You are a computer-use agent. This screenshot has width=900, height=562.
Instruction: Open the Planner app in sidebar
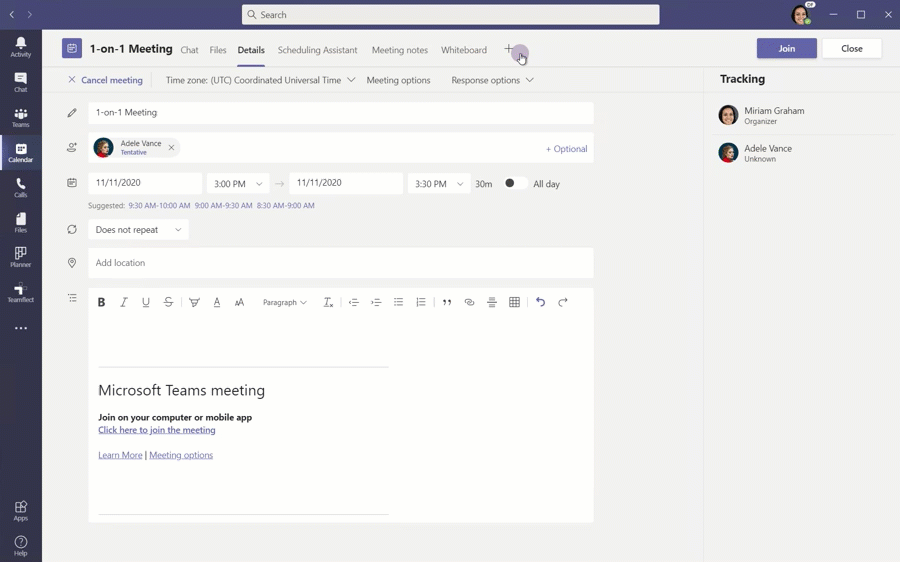(x=21, y=257)
